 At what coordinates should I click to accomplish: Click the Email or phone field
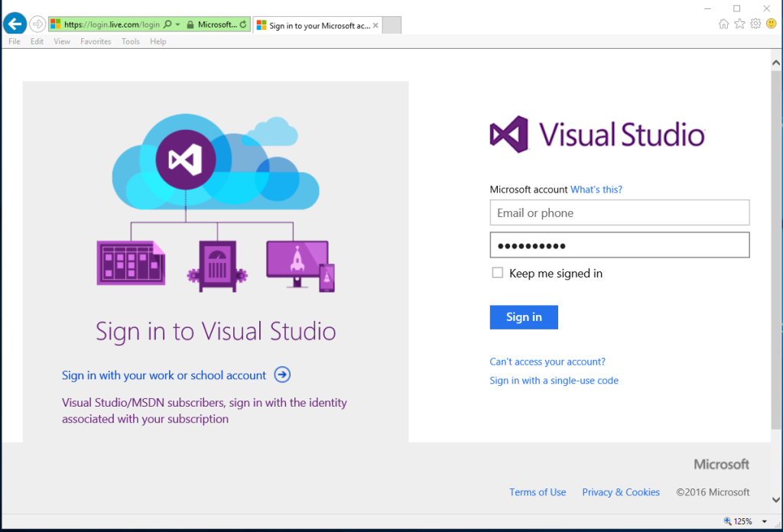pos(619,212)
